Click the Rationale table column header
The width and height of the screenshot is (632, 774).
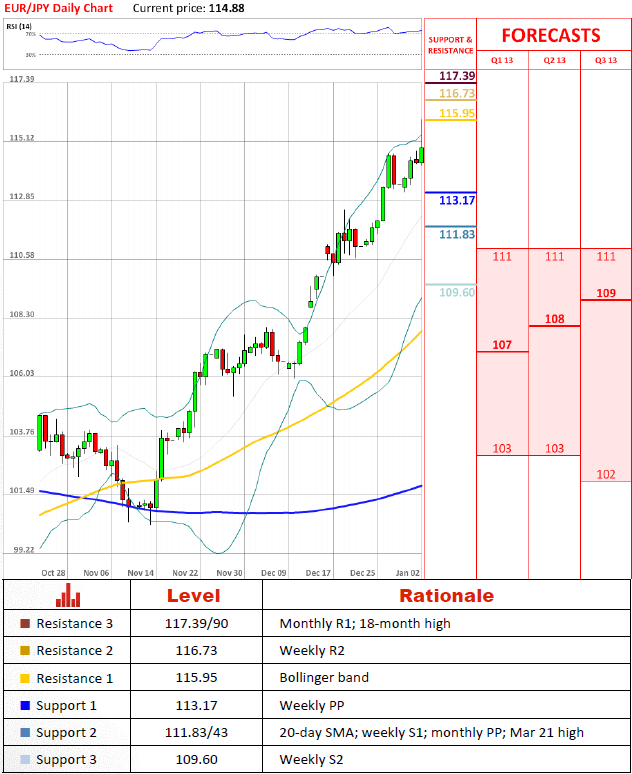446,595
